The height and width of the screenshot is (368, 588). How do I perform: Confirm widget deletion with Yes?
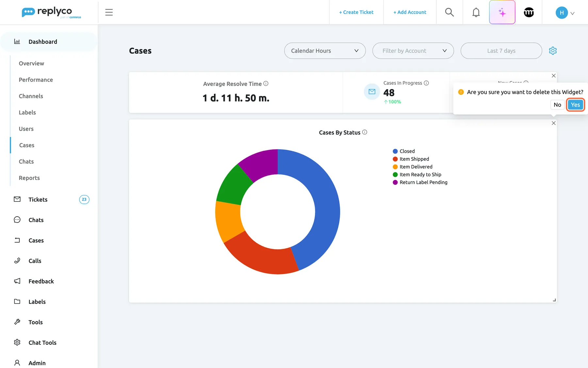575,105
